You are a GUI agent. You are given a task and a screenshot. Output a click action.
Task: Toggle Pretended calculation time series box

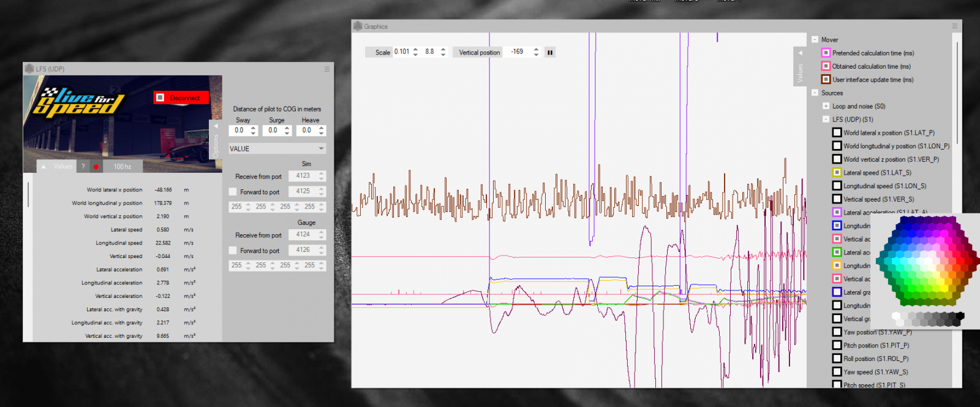(826, 53)
